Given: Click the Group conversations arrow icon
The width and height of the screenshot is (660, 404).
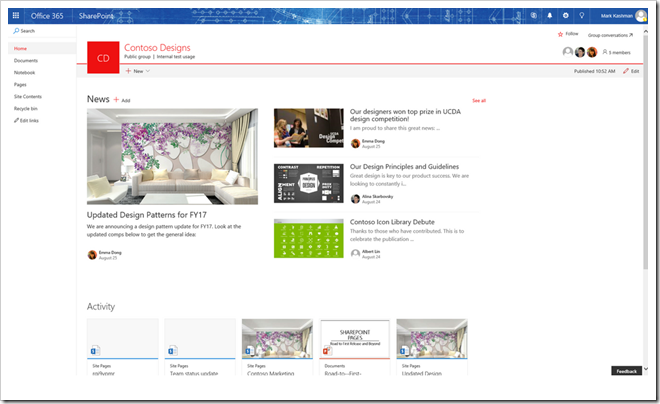Looking at the screenshot, I should click(x=631, y=35).
